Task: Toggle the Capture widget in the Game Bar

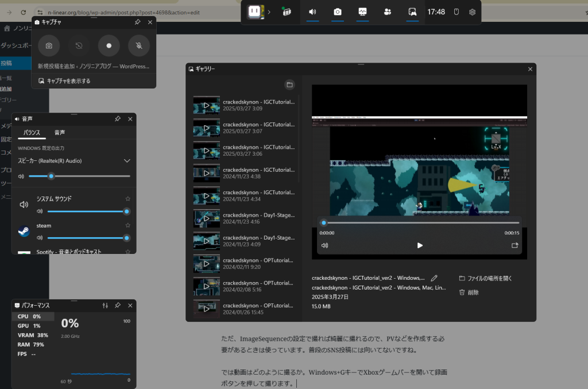Action: click(x=338, y=12)
